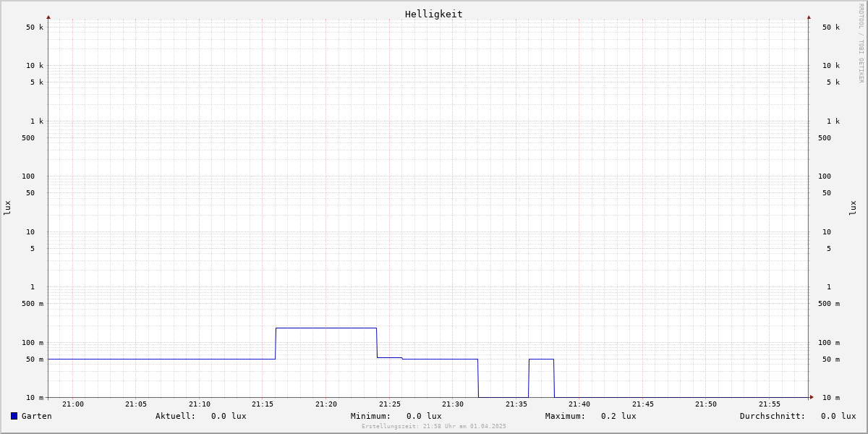Viewport: 868px width, 434px height.
Task: Click the "5 k" label on the left axis
Action: pyautogui.click(x=37, y=82)
